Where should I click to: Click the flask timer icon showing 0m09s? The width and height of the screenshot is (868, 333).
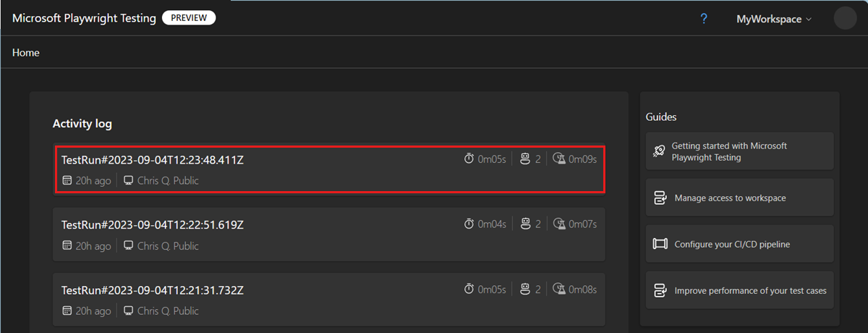(x=559, y=159)
